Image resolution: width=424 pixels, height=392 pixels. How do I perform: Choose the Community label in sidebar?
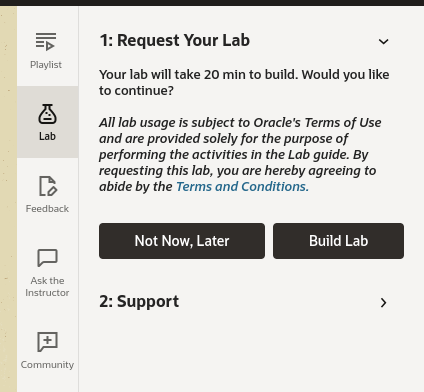tap(47, 365)
